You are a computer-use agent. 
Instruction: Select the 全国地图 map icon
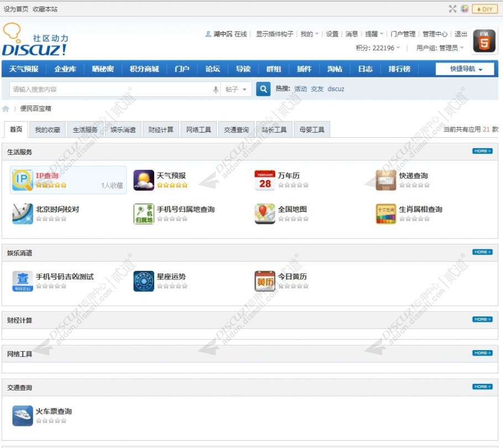[x=264, y=214]
